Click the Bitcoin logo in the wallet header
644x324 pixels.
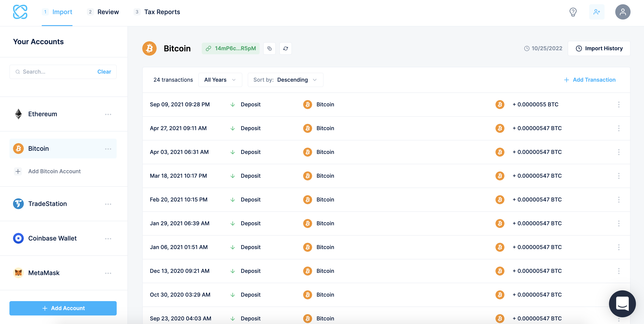click(149, 48)
